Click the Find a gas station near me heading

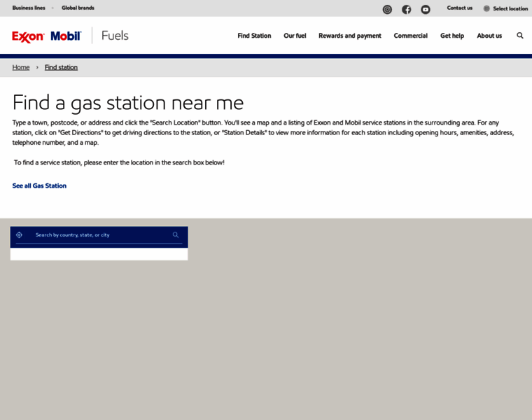pyautogui.click(x=128, y=103)
